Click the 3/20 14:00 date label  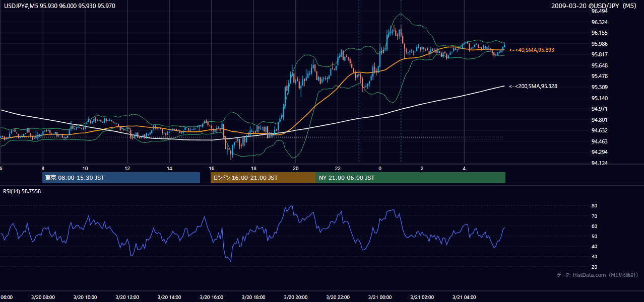(x=169, y=297)
